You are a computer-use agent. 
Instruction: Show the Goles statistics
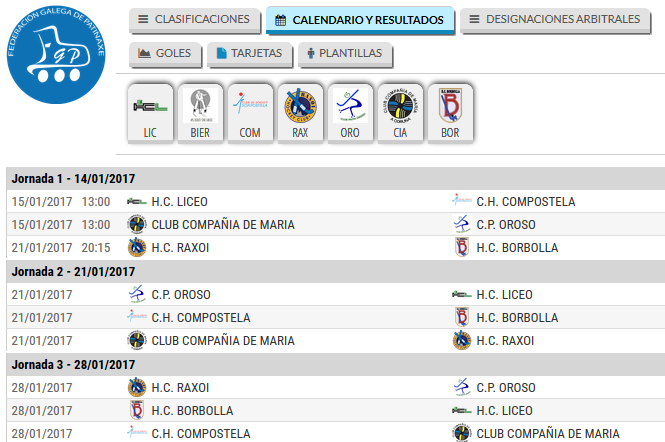165,53
